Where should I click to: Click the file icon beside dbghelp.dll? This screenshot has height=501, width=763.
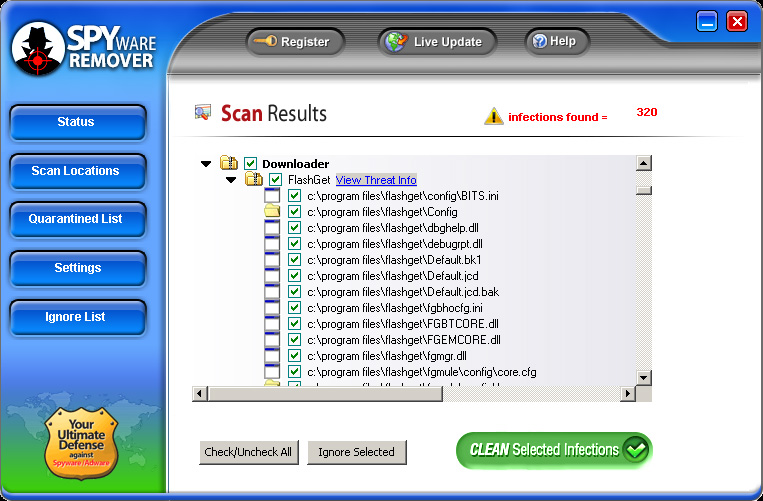(x=272, y=228)
